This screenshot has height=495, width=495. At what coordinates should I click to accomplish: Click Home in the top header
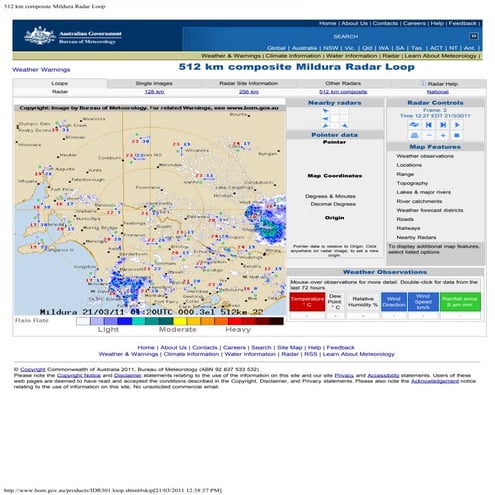[327, 23]
